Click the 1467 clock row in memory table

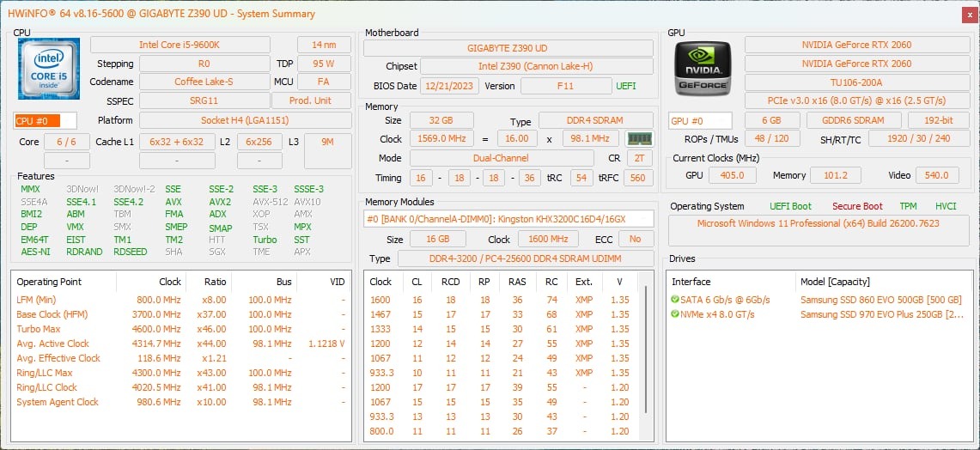(503, 314)
